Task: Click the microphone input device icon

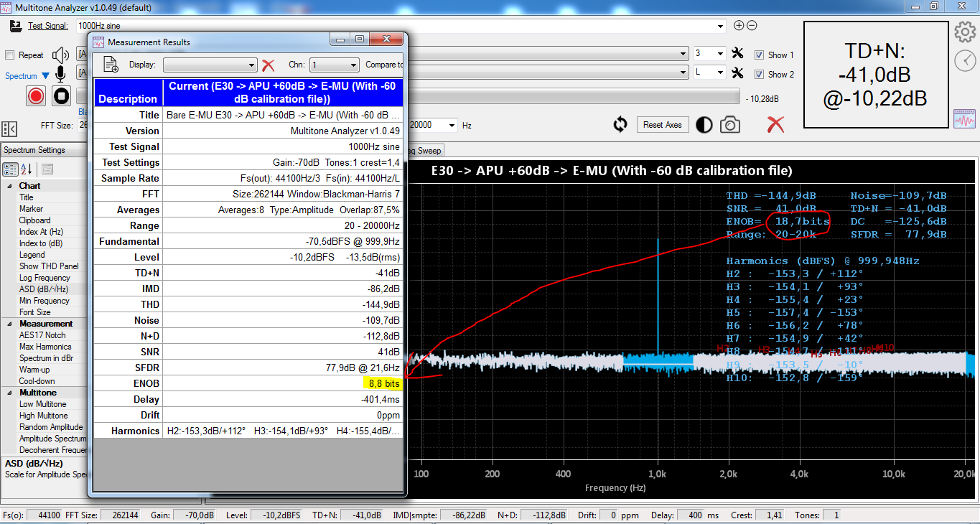Action: (61, 74)
